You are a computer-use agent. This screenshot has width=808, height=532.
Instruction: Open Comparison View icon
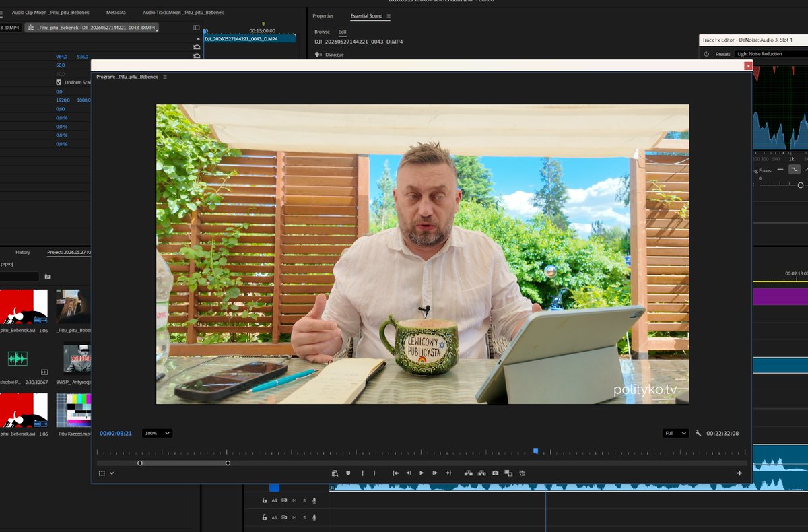click(x=508, y=473)
